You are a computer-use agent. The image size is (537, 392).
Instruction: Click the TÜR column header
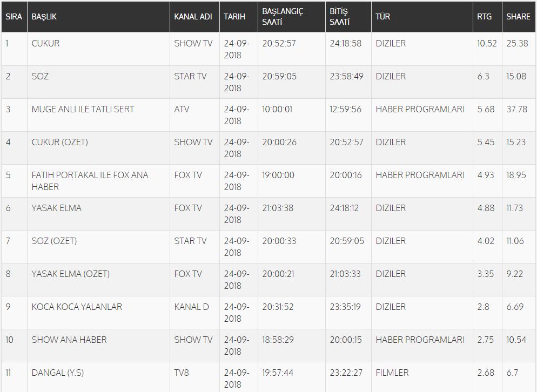[382, 16]
